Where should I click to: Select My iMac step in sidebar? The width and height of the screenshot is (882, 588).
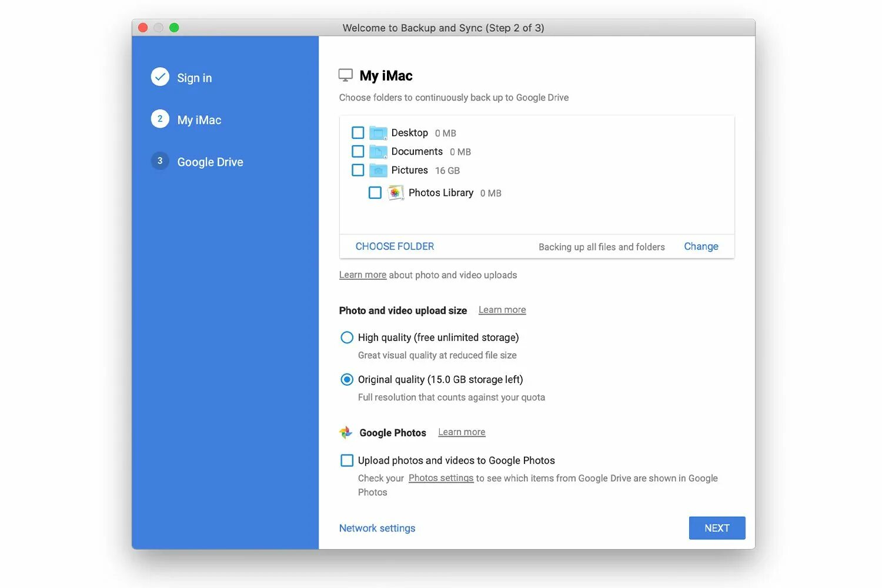[x=199, y=120]
